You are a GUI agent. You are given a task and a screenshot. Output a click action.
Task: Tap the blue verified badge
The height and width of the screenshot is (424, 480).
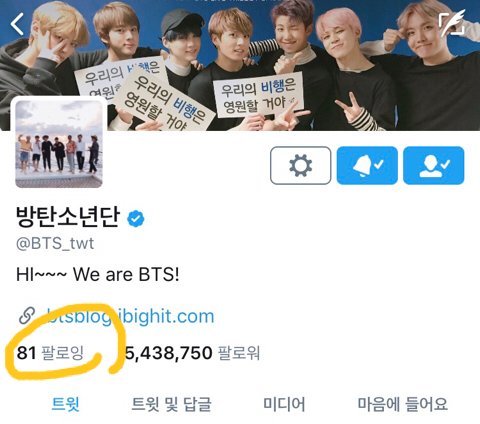136,219
